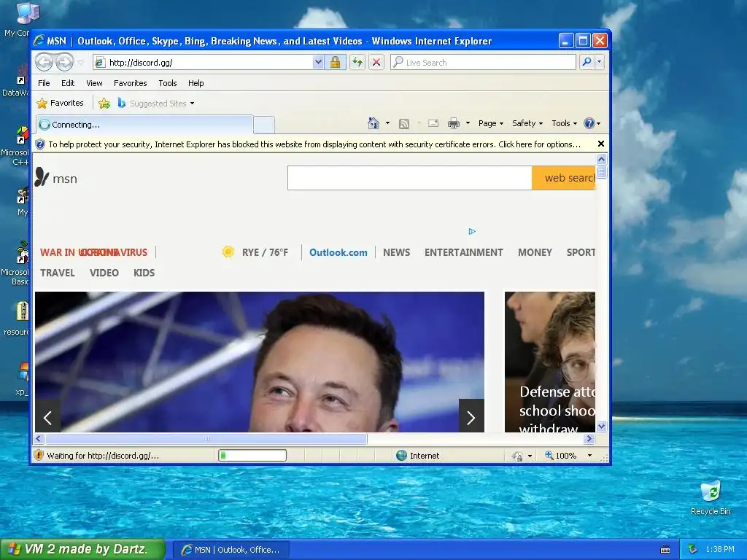Select the Connecting... tab
Image resolution: width=747 pixels, height=560 pixels.
click(144, 125)
